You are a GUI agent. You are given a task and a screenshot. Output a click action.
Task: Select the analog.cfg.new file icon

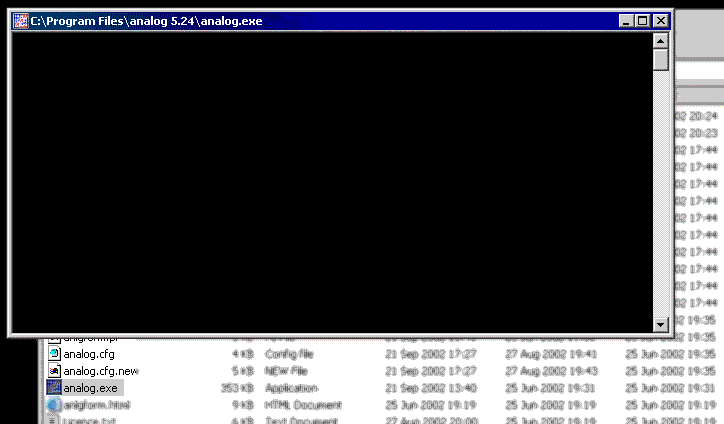click(54, 371)
